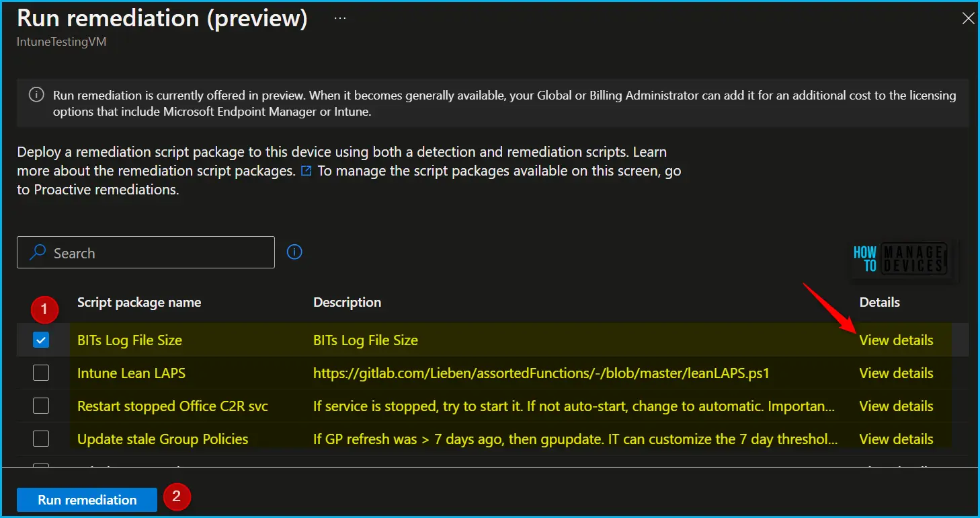Image resolution: width=980 pixels, height=518 pixels.
Task: Click the magnifier icon in the search box
Action: coord(38,253)
